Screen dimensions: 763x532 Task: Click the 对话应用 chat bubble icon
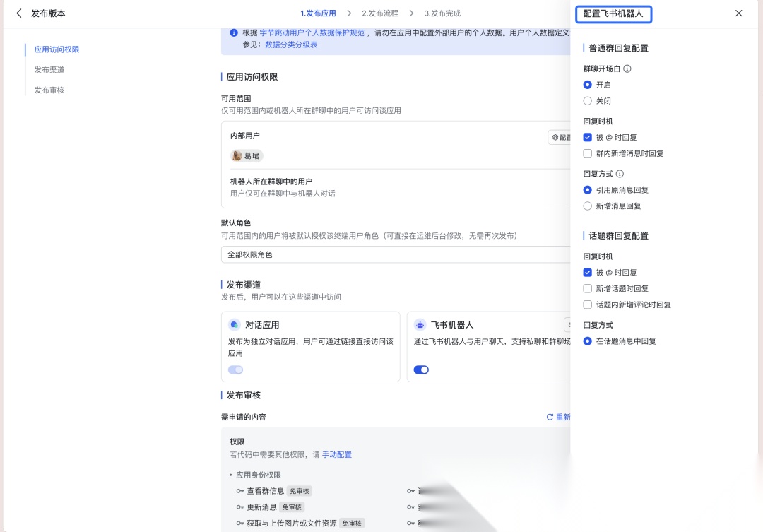(x=235, y=325)
